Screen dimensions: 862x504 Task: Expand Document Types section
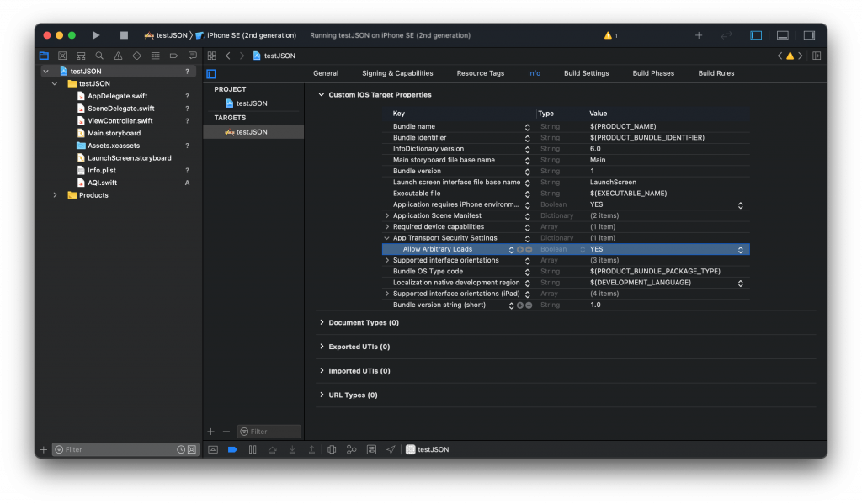[x=322, y=322]
